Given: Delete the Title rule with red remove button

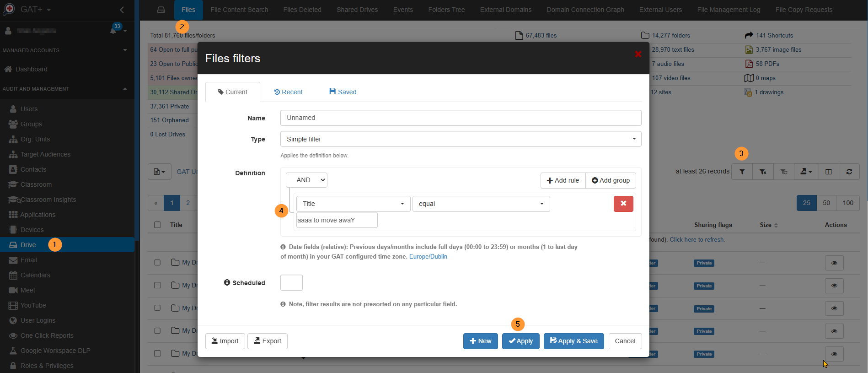Looking at the screenshot, I should (x=623, y=204).
